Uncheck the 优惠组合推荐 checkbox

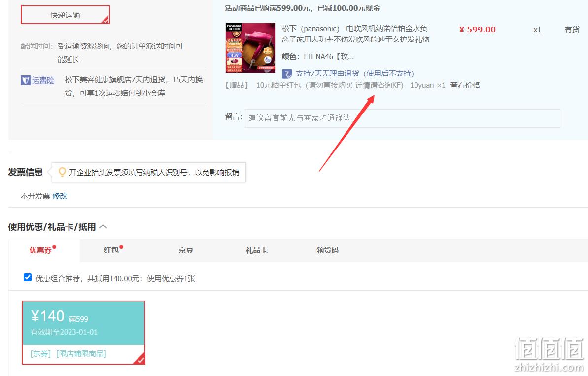click(28, 277)
